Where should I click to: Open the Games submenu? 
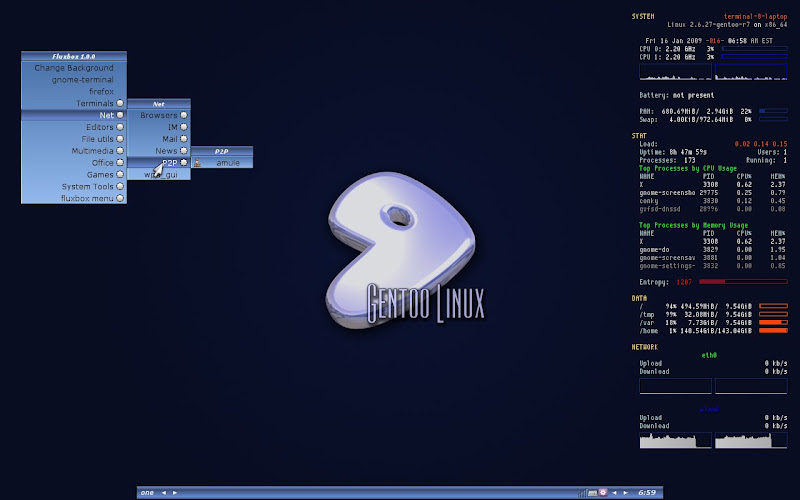click(x=100, y=174)
